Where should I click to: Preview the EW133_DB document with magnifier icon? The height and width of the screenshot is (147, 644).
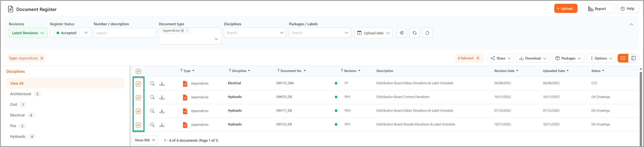point(152,125)
